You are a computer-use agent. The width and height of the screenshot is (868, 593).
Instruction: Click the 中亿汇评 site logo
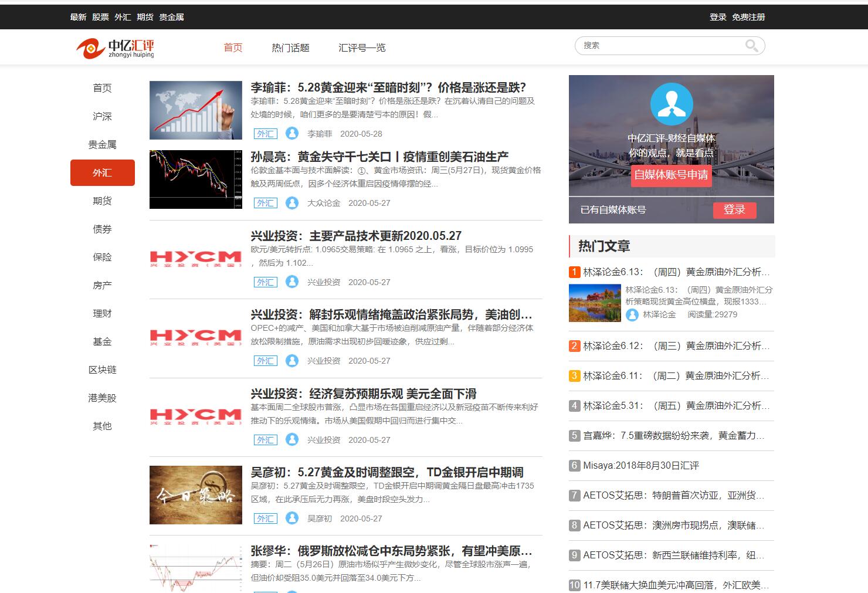116,48
